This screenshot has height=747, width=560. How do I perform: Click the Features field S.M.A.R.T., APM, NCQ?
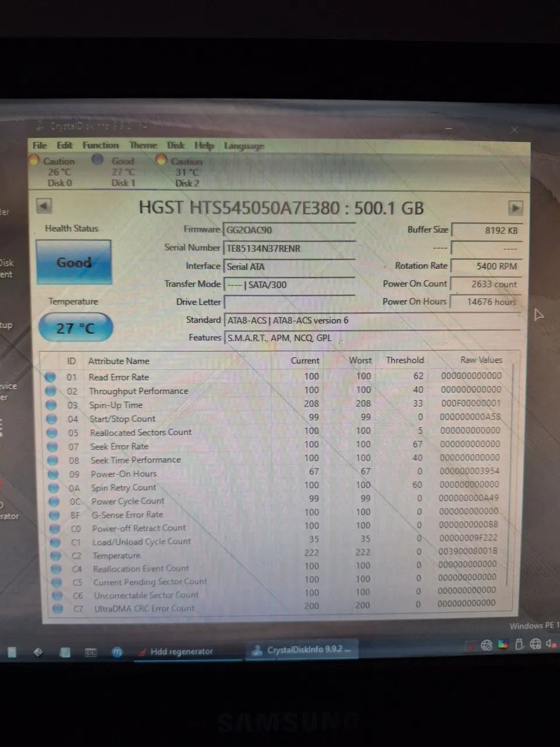pos(372,338)
